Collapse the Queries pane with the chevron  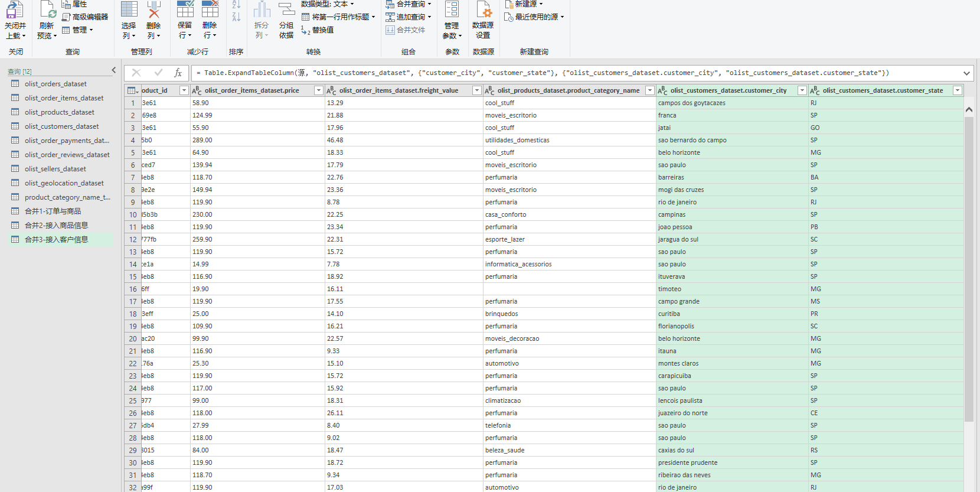pos(114,70)
